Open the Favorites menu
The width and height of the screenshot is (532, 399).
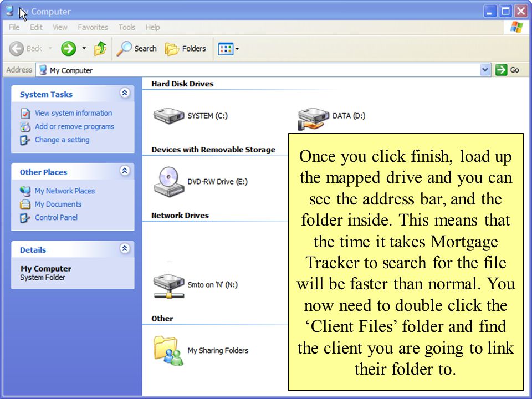click(93, 27)
